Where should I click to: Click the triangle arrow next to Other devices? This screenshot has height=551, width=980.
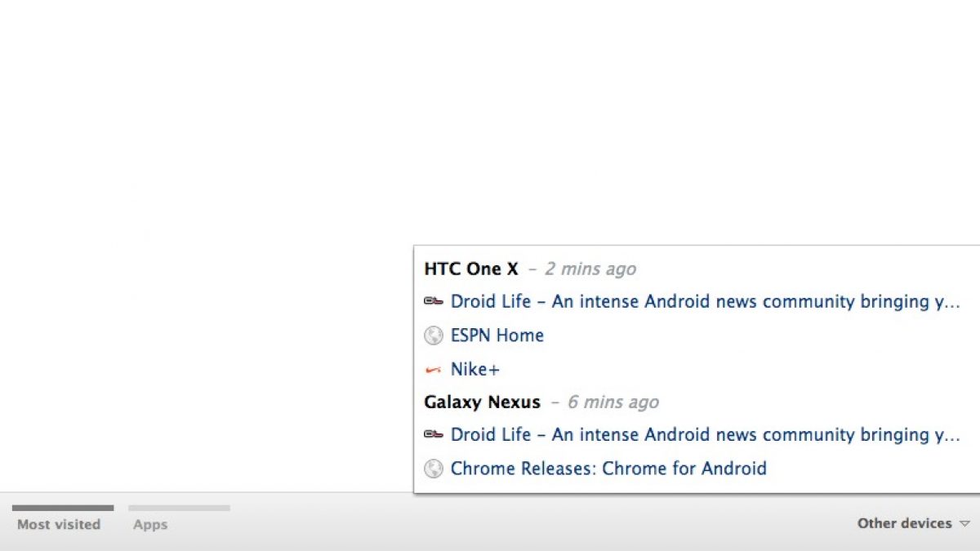(x=964, y=524)
